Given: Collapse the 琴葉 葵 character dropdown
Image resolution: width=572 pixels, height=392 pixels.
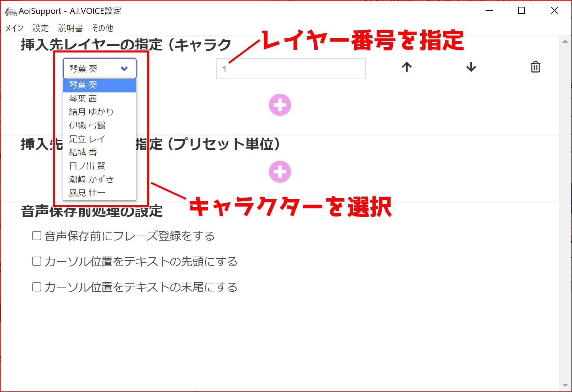Looking at the screenshot, I should [100, 69].
